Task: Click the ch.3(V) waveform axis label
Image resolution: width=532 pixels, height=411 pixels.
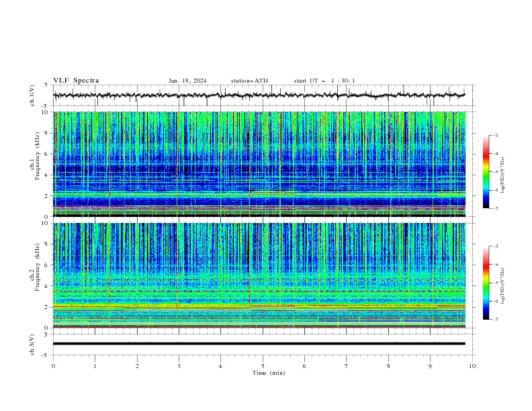Action: [x=32, y=345]
